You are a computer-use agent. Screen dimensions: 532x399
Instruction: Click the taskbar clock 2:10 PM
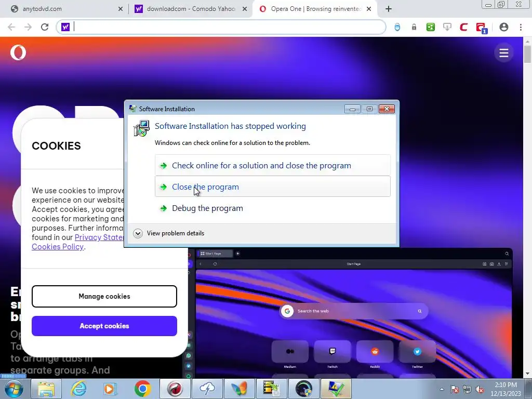pyautogui.click(x=506, y=389)
